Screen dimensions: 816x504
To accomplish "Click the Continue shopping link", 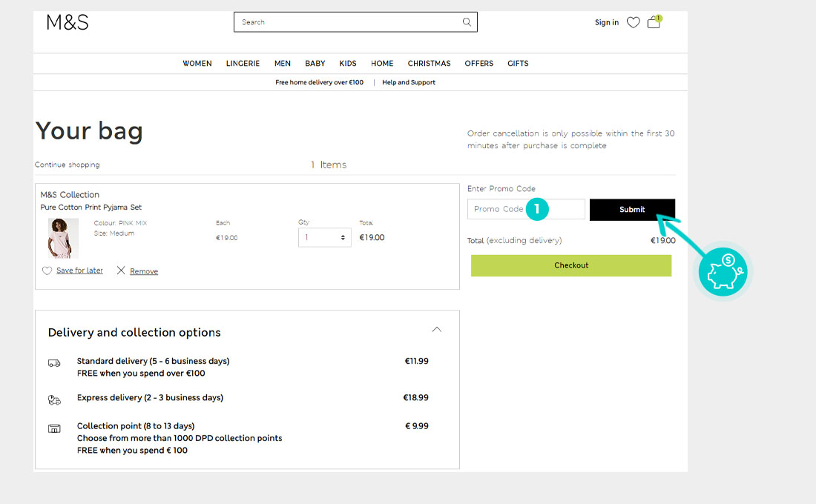I will [68, 165].
